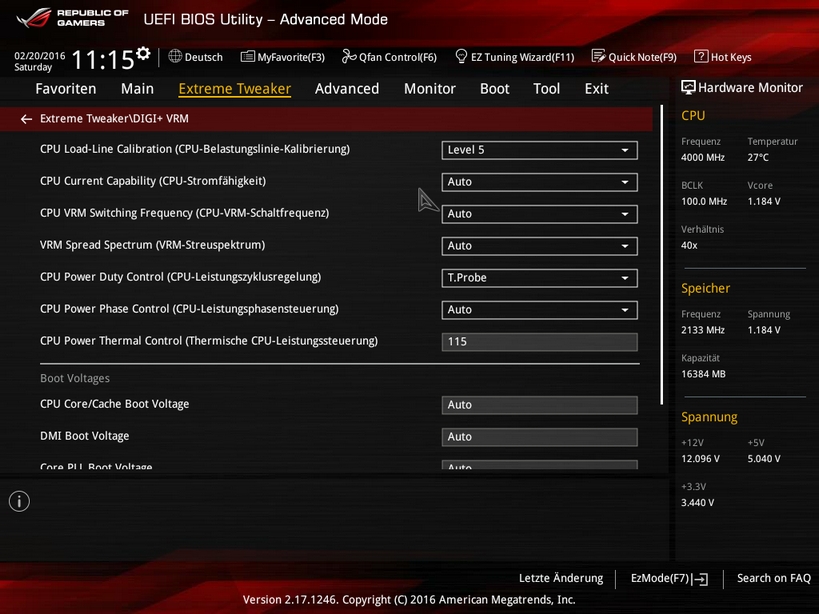Open the Tool tab
This screenshot has height=614, width=819.
pyautogui.click(x=546, y=89)
